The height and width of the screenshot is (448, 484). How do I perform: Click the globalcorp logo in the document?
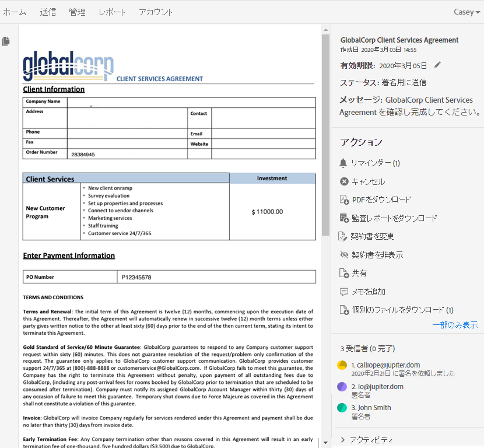[68, 66]
